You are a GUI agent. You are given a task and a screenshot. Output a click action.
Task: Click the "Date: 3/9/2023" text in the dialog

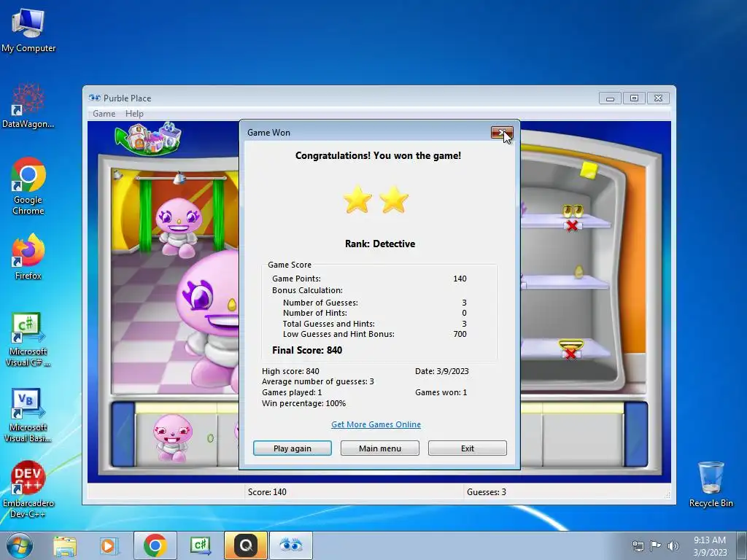[x=441, y=371]
